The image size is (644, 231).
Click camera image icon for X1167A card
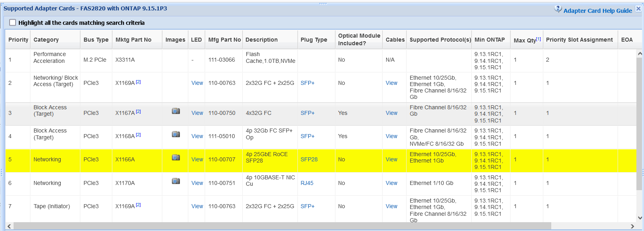[x=175, y=111]
